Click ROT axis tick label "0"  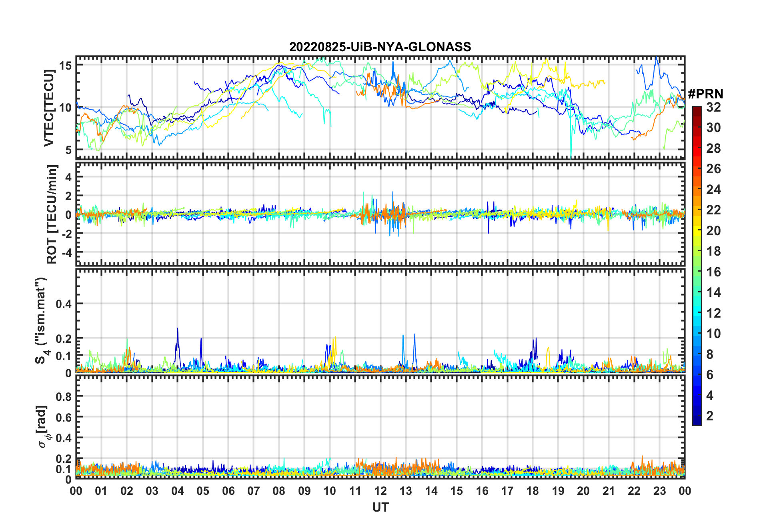pyautogui.click(x=68, y=215)
